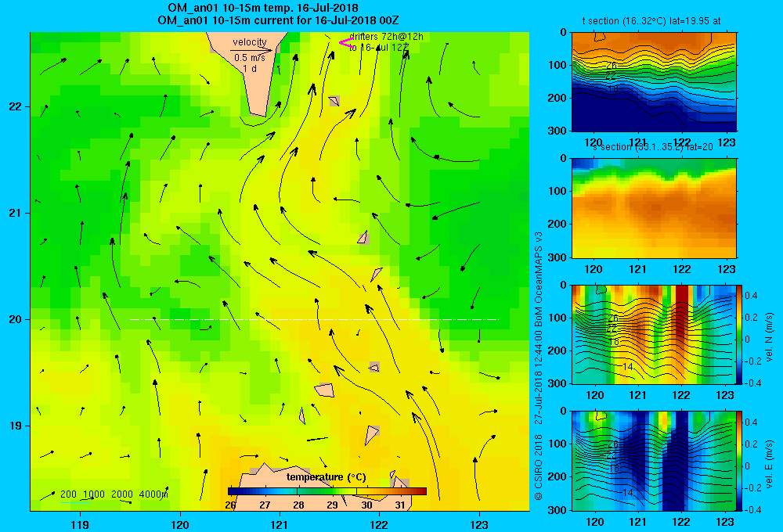Click the '1 d' label under velocity scale
The image size is (783, 532).
[x=250, y=68]
